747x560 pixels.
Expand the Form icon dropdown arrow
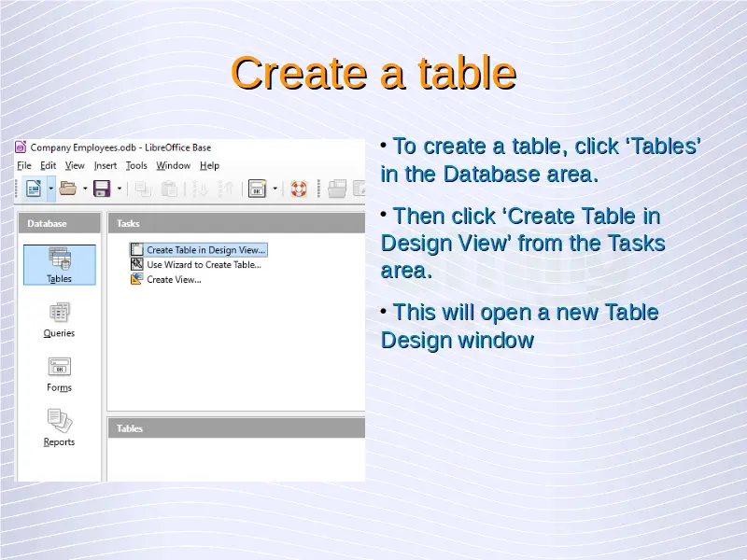275,189
